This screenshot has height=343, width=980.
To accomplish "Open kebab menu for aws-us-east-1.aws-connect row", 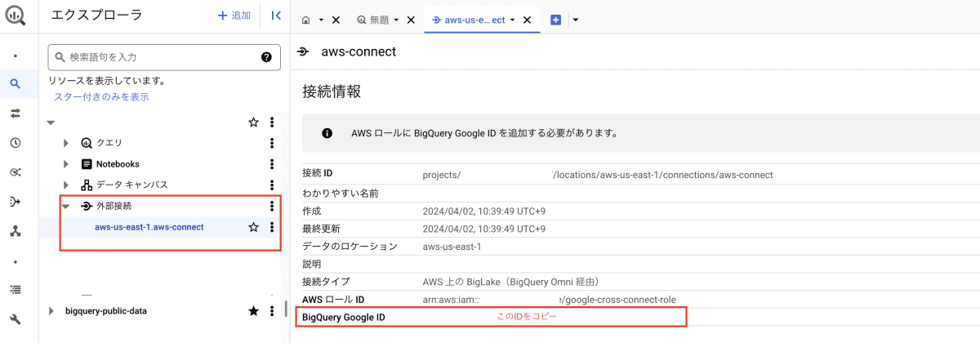I will [272, 227].
